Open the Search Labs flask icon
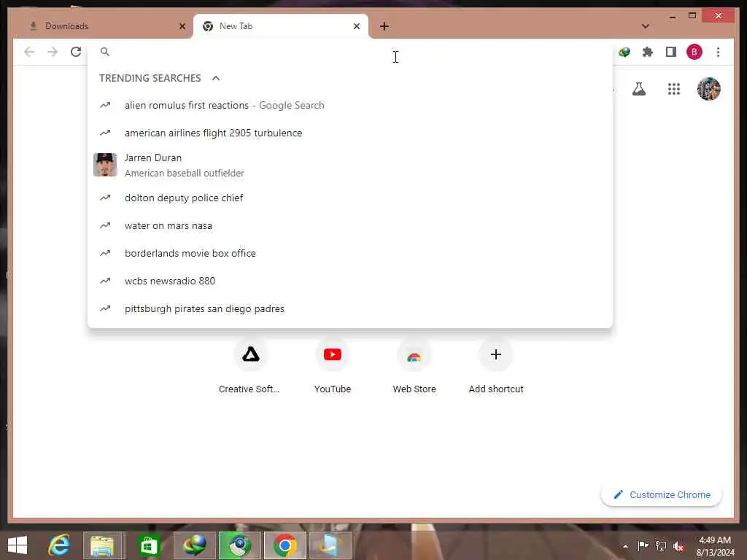Viewport: 747px width, 560px height. tap(639, 89)
